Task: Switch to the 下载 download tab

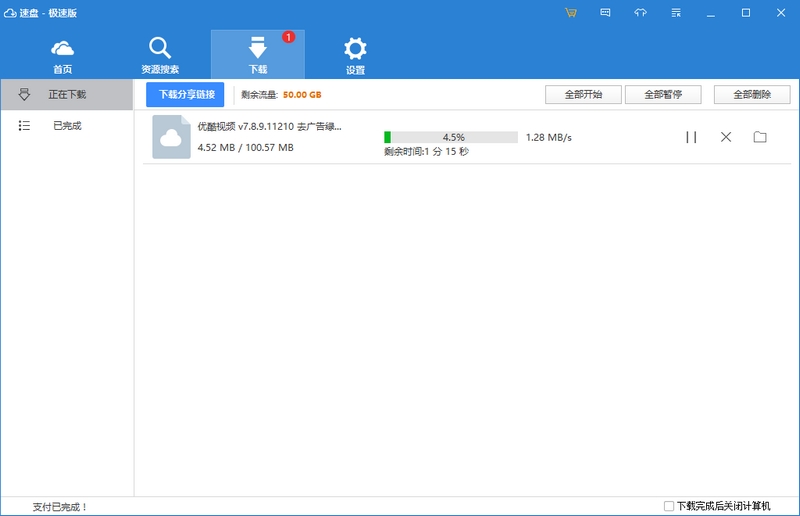Action: 258,55
